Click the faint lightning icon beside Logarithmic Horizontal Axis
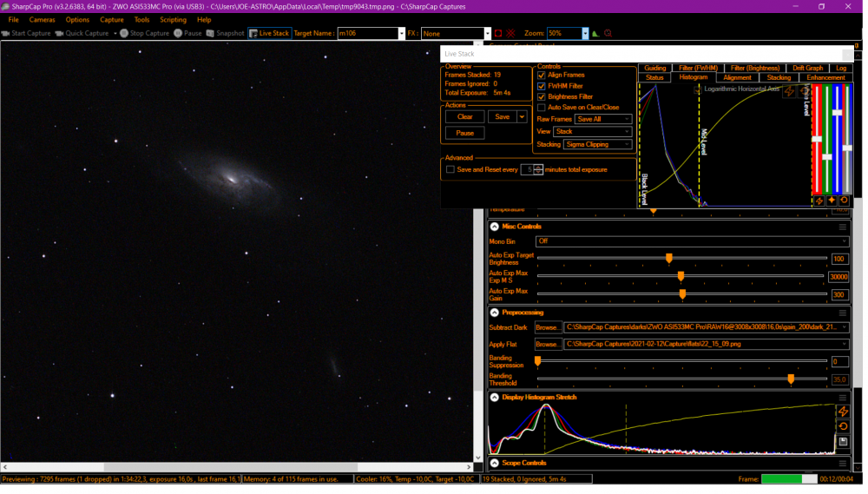The height and width of the screenshot is (494, 868). click(789, 91)
